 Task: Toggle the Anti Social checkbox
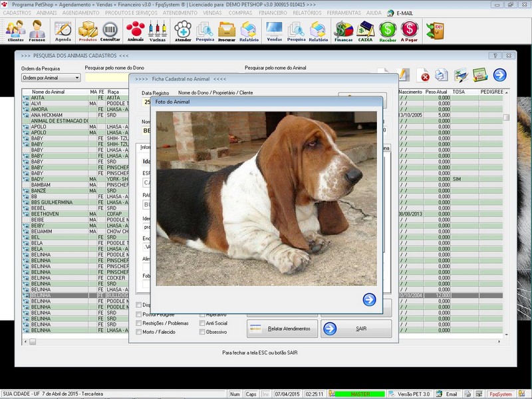click(x=201, y=323)
